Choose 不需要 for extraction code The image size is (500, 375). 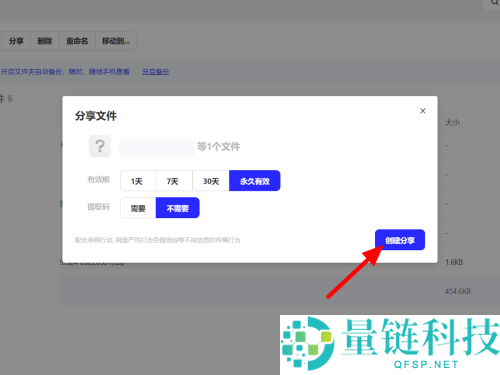178,208
